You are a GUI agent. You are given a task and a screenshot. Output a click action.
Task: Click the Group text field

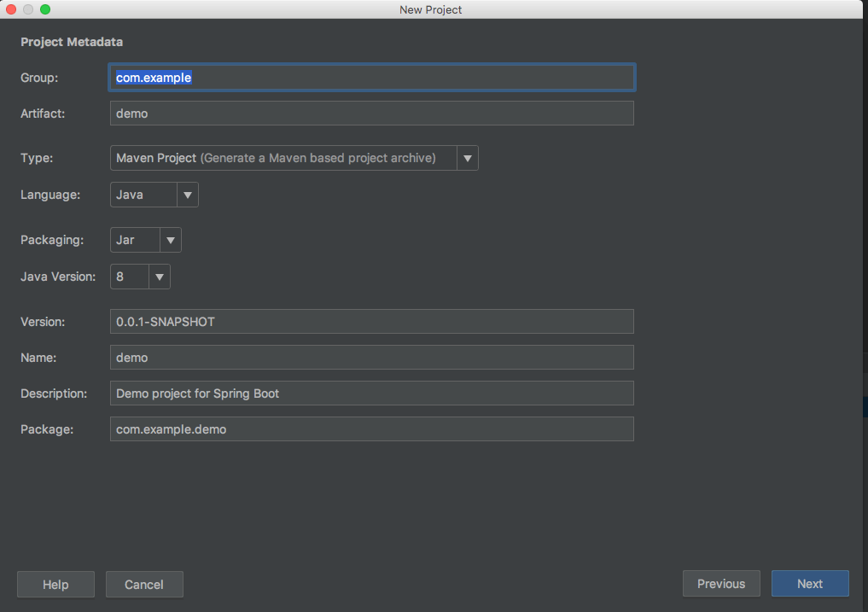click(x=371, y=78)
